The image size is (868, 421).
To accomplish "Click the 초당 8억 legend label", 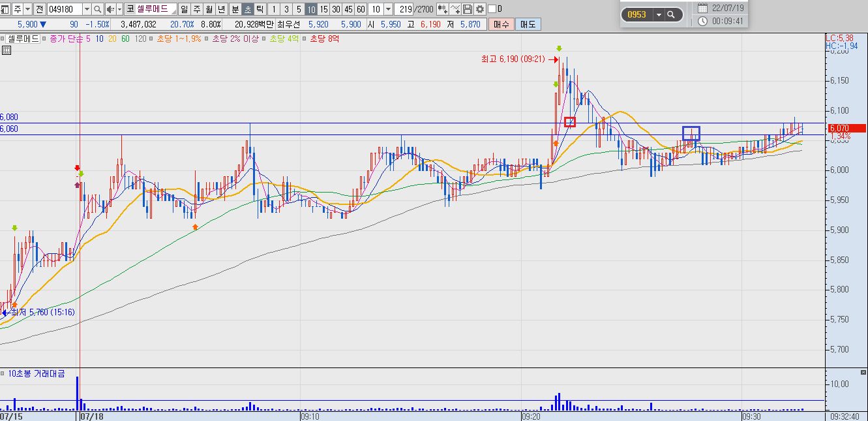I will (x=324, y=39).
